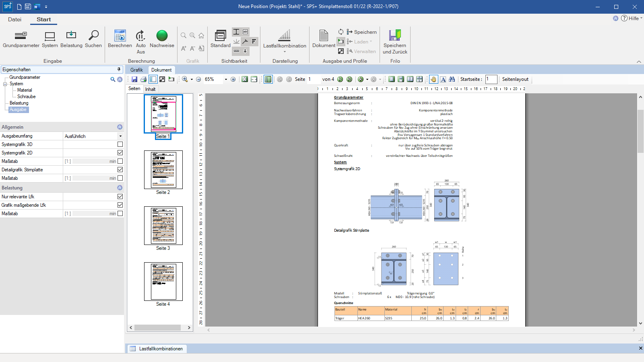Expand the Lastfallkombination dropdown
The height and width of the screenshot is (362, 644).
(x=285, y=51)
